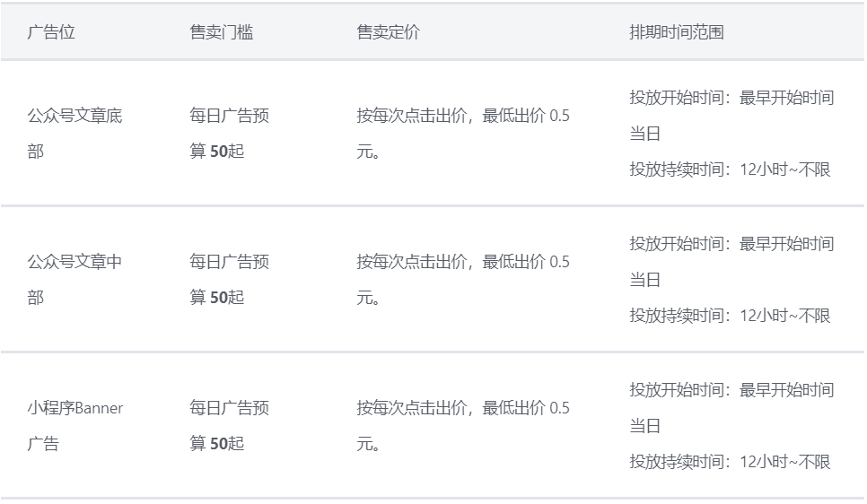Click 每日广告预算 text in 公众号文章中部 row
867x504 pixels.
pyautogui.click(x=229, y=263)
